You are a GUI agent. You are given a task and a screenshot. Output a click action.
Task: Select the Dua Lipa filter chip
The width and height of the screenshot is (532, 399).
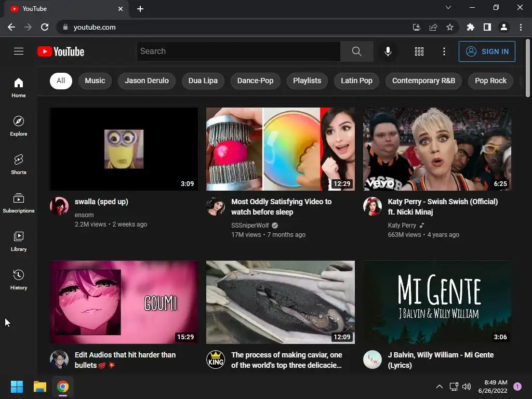pyautogui.click(x=203, y=81)
